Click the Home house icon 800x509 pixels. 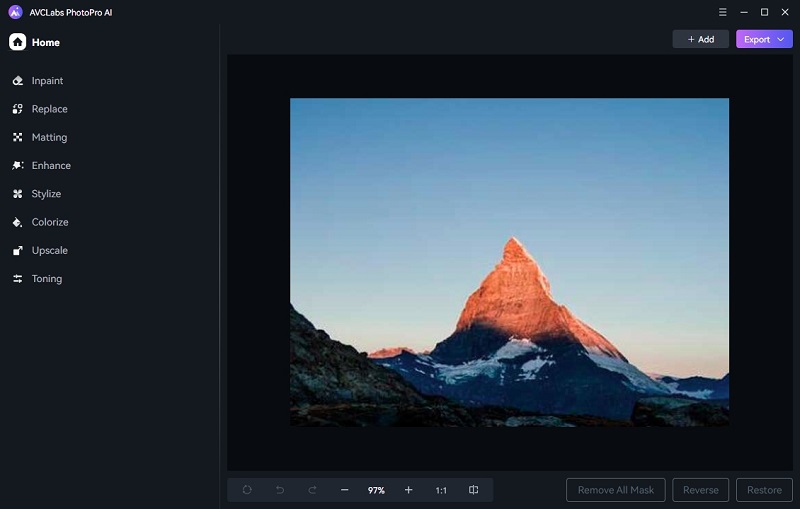17,42
